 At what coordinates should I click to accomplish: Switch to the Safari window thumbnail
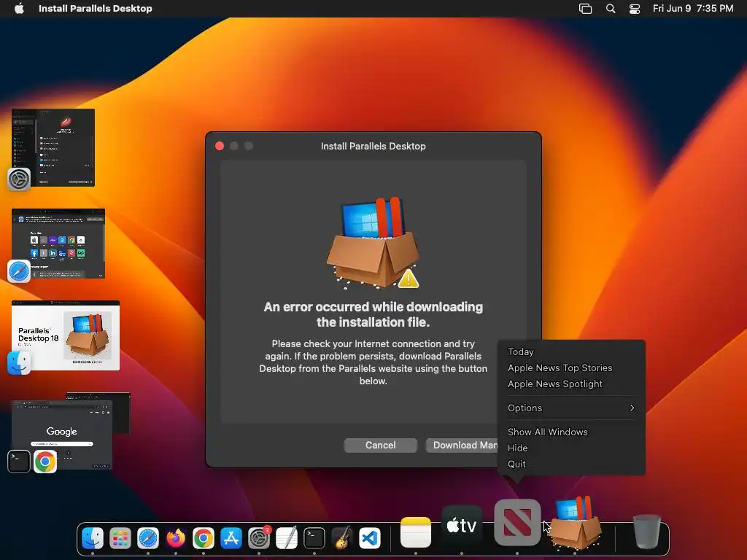(x=58, y=244)
